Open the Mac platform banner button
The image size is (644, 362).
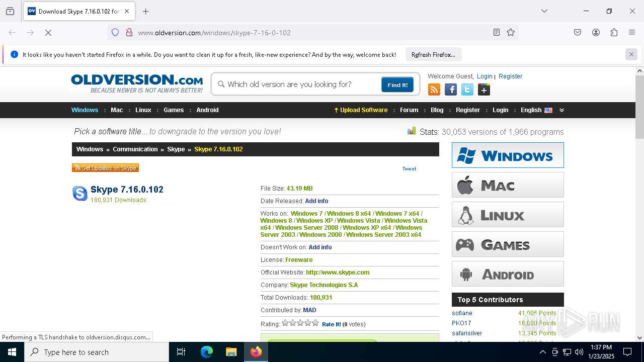point(508,185)
